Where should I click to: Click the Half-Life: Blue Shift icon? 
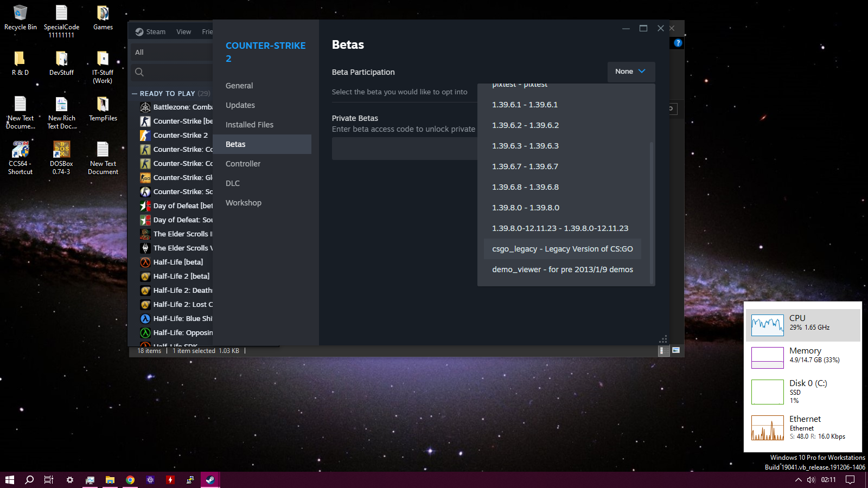[145, 318]
